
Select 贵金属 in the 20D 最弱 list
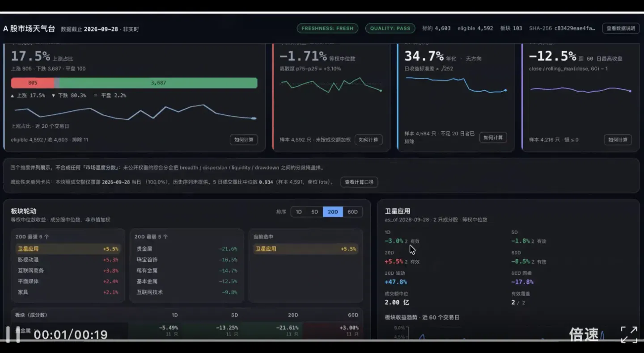pos(187,249)
